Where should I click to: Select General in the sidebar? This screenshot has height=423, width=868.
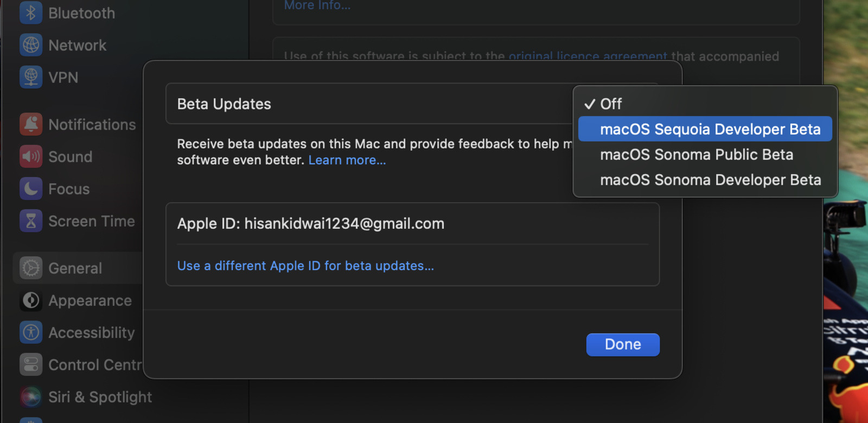(x=75, y=268)
